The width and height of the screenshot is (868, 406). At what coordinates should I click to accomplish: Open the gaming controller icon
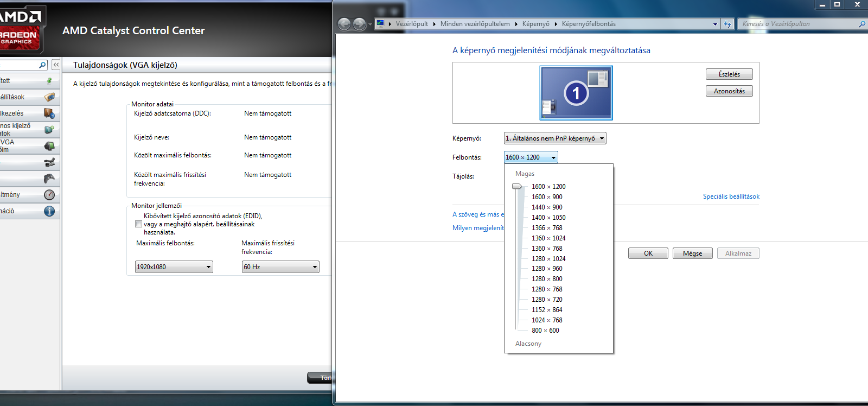click(x=49, y=179)
